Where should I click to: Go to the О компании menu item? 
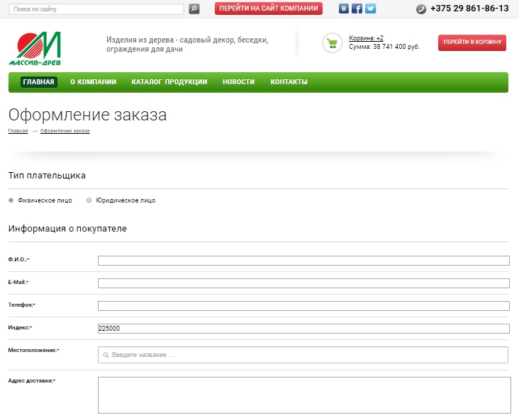[93, 82]
